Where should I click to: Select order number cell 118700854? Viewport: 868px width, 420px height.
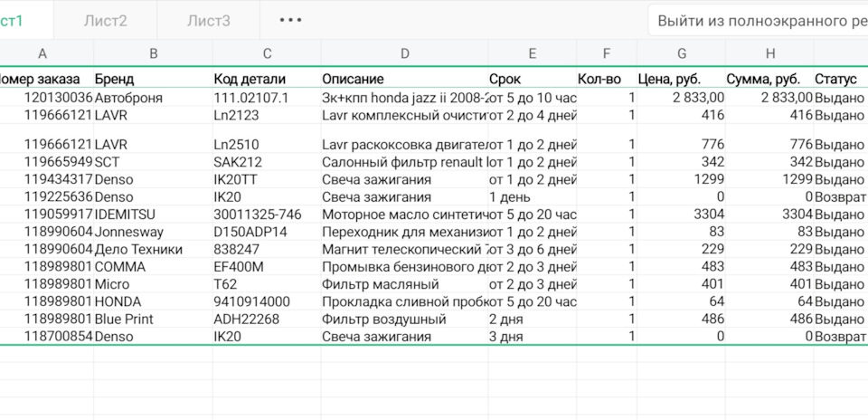pos(46,337)
